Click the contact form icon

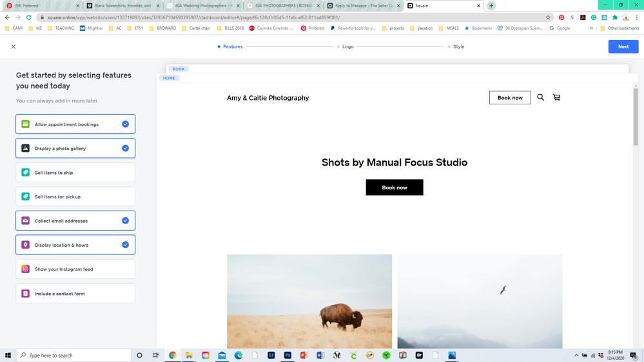coord(26,294)
